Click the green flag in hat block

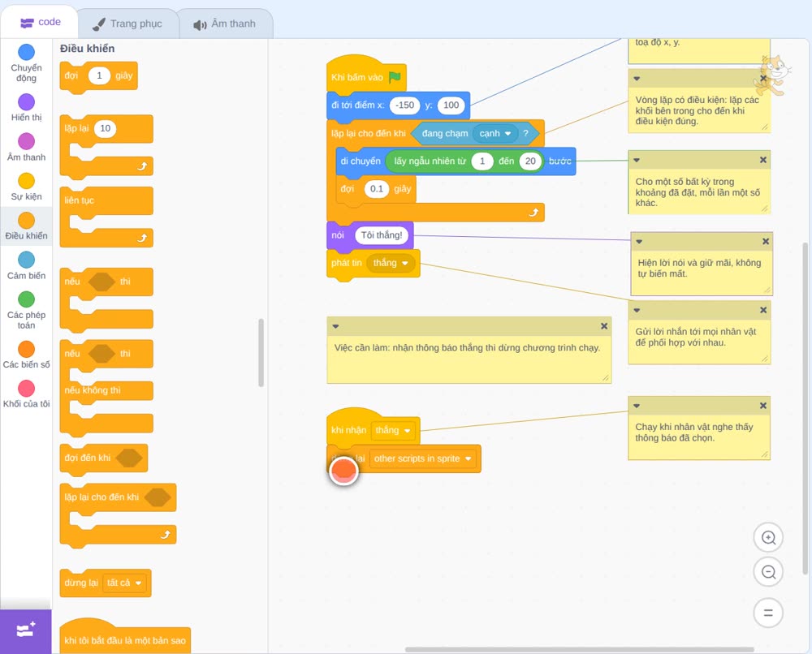[395, 77]
